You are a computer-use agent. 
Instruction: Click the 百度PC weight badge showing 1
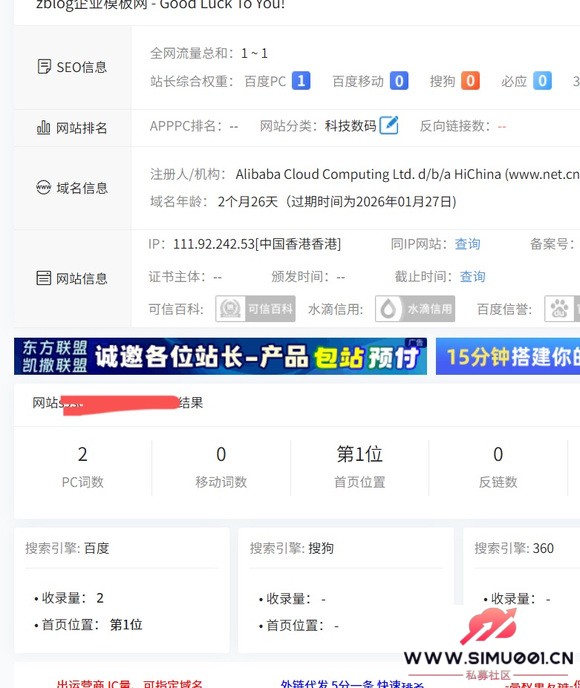(301, 81)
